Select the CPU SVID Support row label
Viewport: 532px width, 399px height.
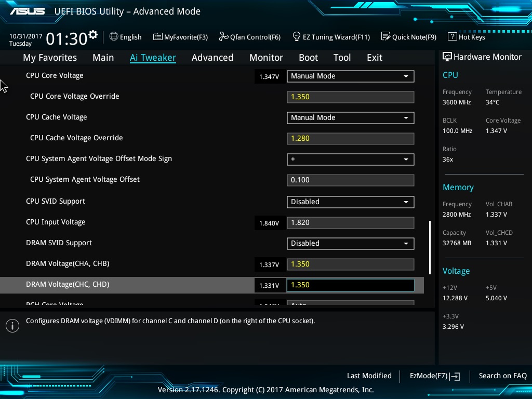point(56,201)
